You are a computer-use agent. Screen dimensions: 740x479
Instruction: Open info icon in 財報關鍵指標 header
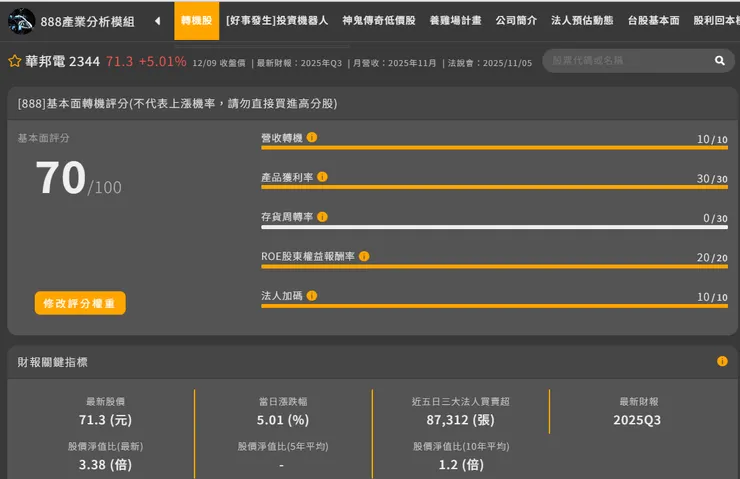(722, 361)
